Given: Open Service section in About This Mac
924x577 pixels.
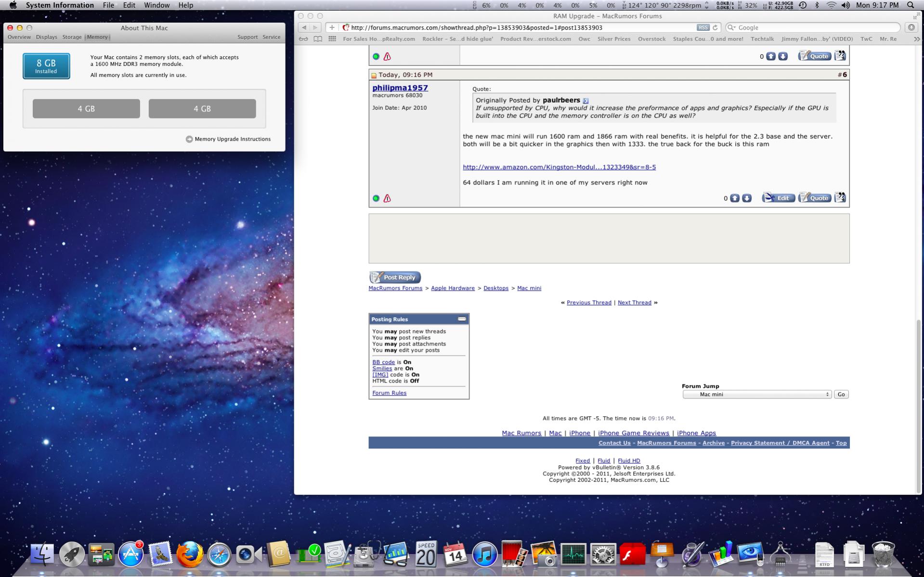Looking at the screenshot, I should 272,37.
